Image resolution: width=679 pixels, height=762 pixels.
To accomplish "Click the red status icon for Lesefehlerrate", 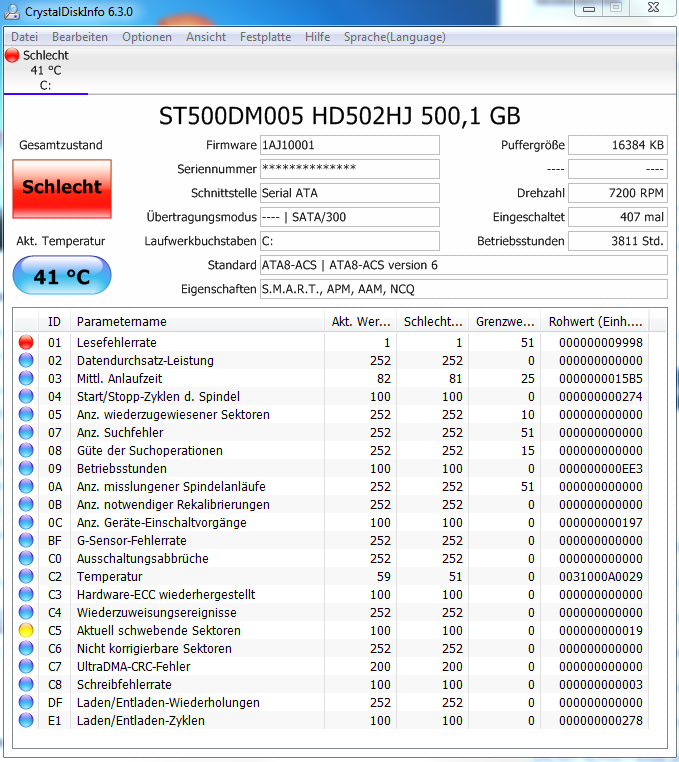I will pyautogui.click(x=26, y=342).
